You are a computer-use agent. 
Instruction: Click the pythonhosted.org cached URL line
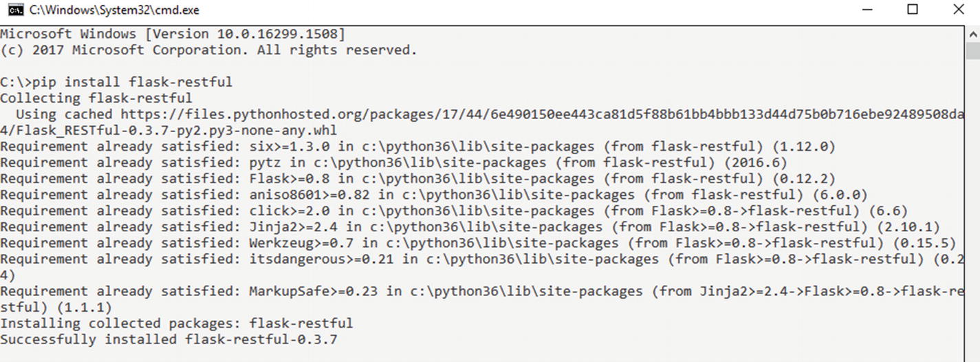pos(490,114)
